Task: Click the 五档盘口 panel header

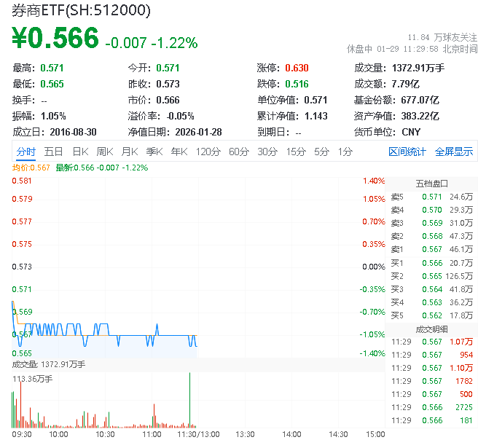Action: point(431,183)
